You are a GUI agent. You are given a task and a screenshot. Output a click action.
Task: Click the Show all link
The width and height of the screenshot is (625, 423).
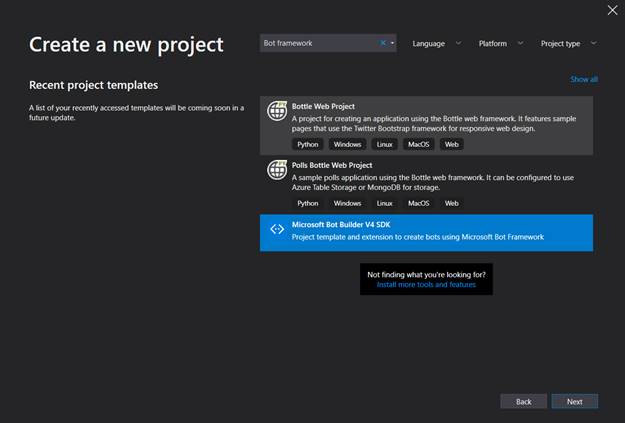pos(584,79)
